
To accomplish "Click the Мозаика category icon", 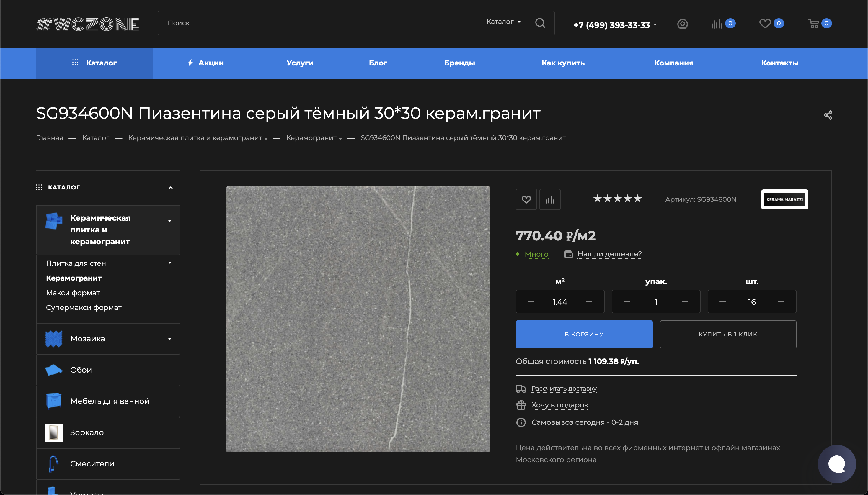I will tap(54, 339).
